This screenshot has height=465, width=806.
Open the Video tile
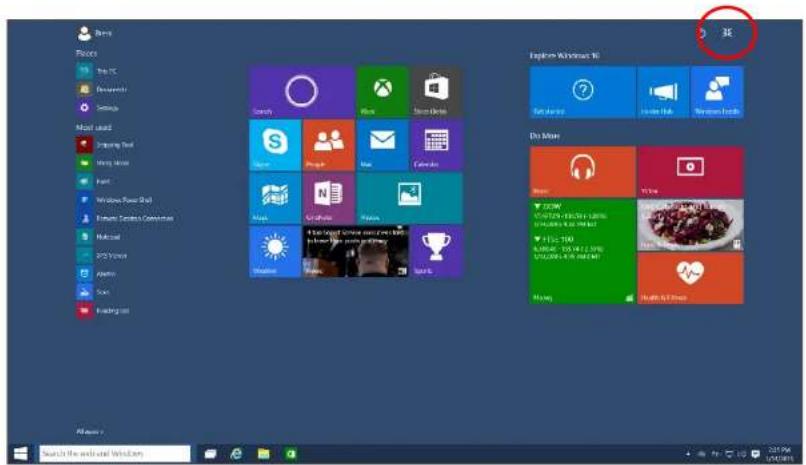tap(690, 172)
